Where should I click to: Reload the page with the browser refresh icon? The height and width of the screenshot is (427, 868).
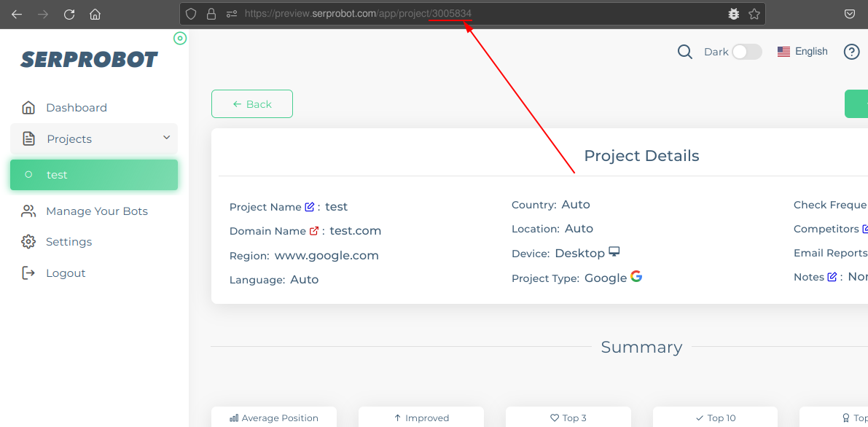[69, 15]
